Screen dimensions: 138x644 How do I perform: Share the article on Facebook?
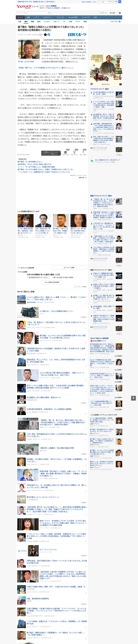[x=49, y=35]
